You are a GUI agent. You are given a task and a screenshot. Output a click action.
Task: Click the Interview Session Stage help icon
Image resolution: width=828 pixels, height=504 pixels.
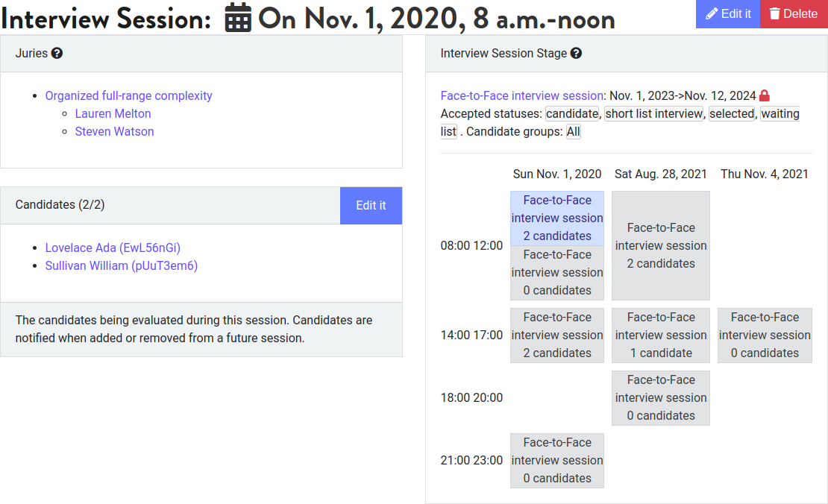tap(576, 53)
